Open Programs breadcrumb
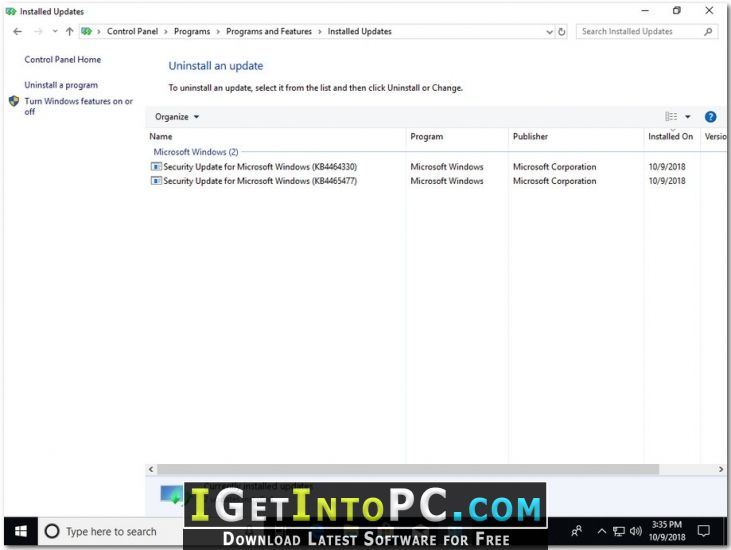Viewport: 731px width, 550px height. click(192, 31)
